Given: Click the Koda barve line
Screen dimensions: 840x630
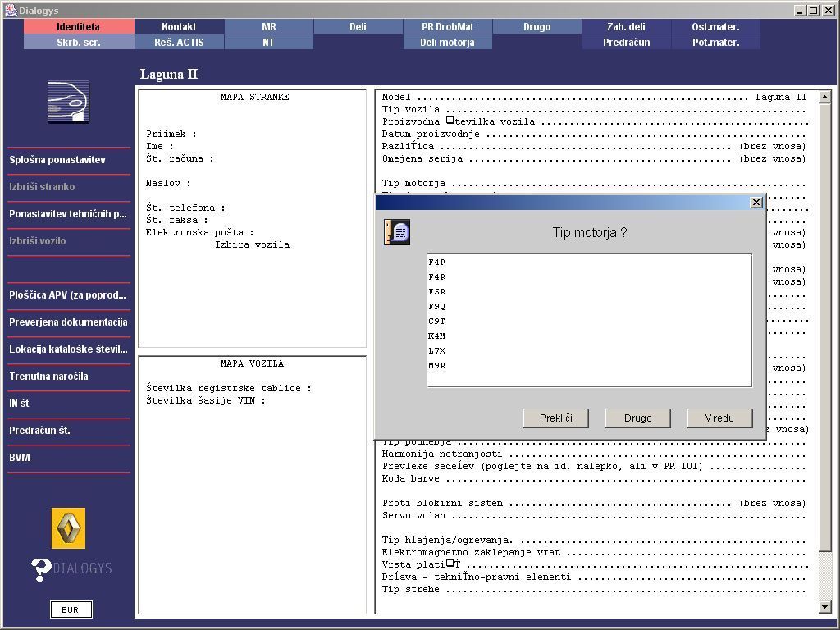Looking at the screenshot, I should [x=594, y=478].
